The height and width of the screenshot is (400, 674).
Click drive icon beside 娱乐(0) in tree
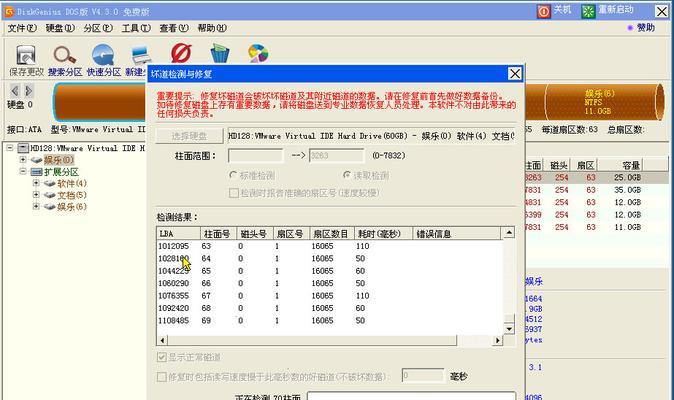tap(37, 160)
